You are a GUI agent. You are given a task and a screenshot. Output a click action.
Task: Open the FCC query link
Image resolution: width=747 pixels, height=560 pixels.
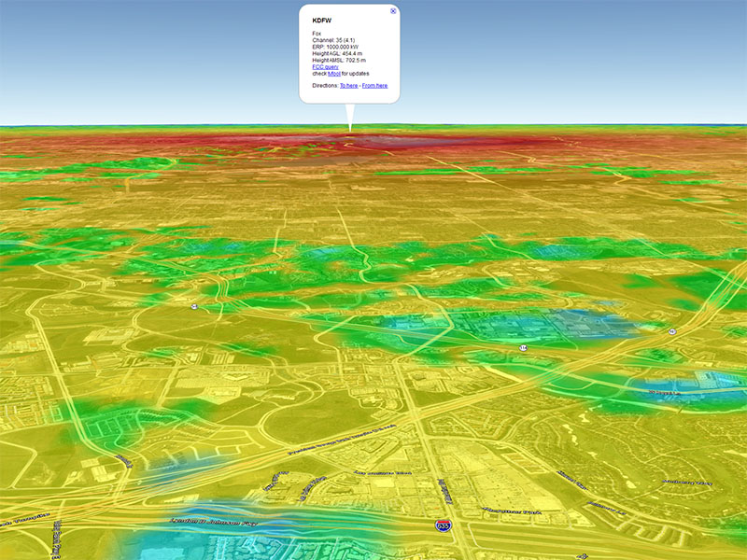(x=325, y=67)
